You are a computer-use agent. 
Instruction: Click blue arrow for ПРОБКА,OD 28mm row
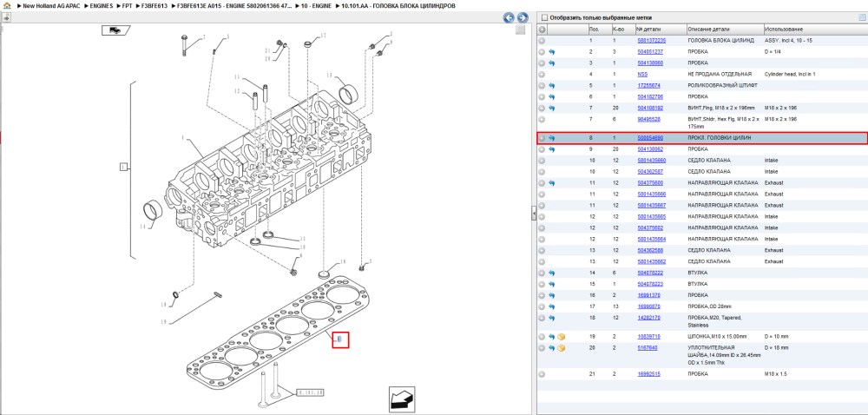pyautogui.click(x=552, y=306)
